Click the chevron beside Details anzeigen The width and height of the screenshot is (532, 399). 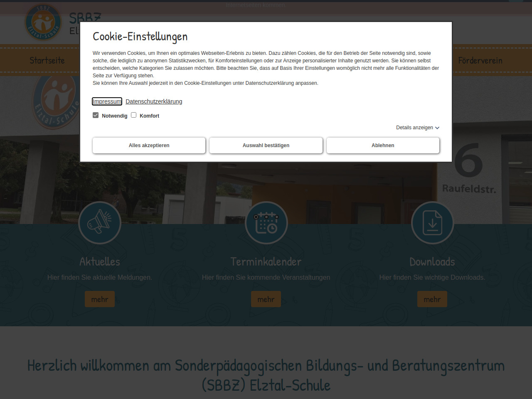point(437,128)
